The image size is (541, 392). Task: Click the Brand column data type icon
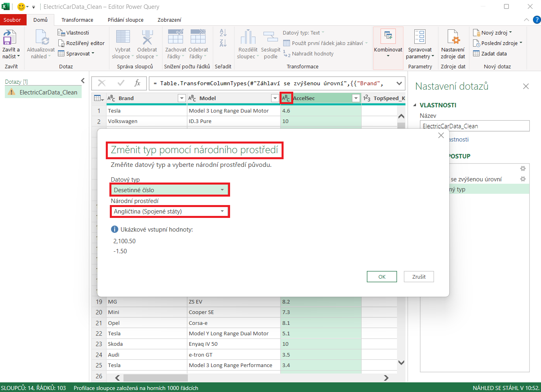coord(111,98)
